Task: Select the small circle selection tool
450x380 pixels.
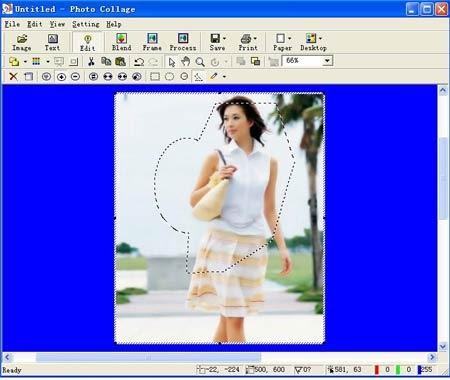Action: 184,77
